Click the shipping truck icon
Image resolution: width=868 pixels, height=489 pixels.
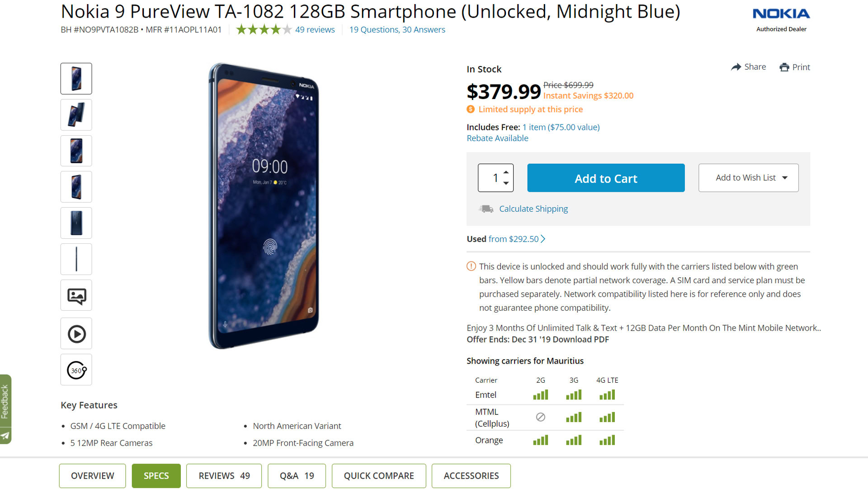tap(486, 209)
